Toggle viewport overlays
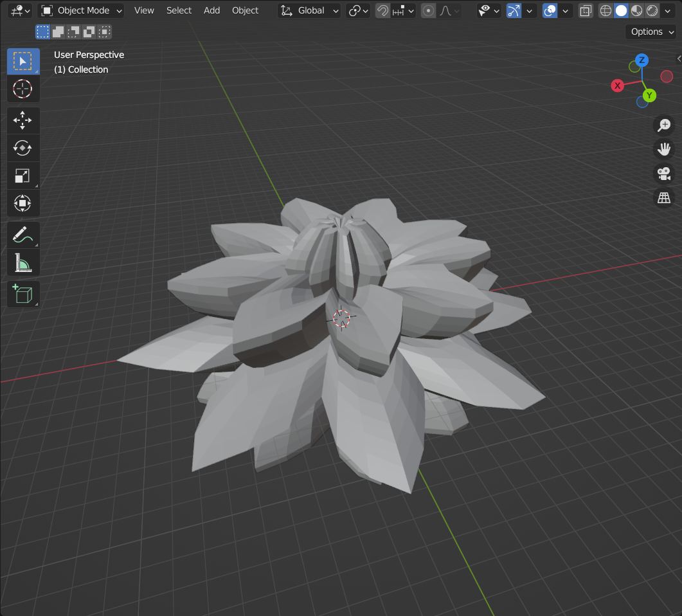The image size is (682, 616). pos(550,10)
